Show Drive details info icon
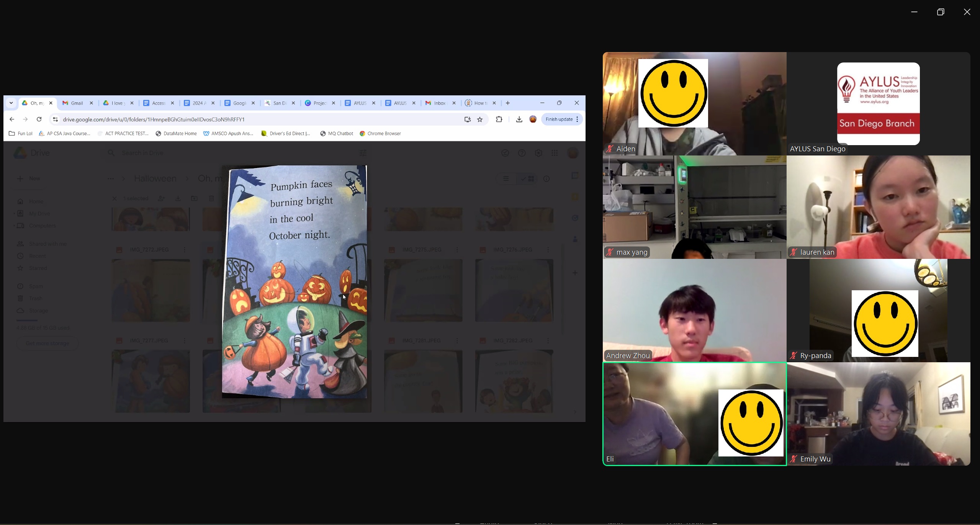The height and width of the screenshot is (525, 980). pyautogui.click(x=546, y=178)
